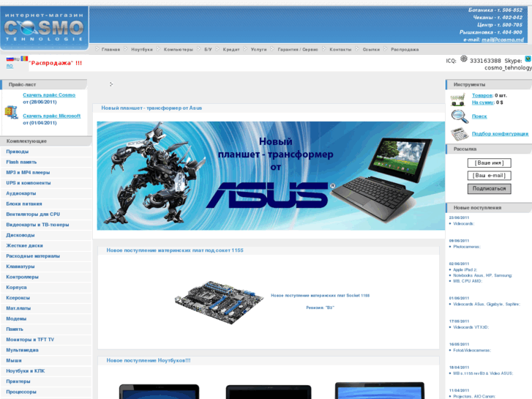Select the Приводы category
Image resolution: width=532 pixels, height=399 pixels.
(x=18, y=152)
